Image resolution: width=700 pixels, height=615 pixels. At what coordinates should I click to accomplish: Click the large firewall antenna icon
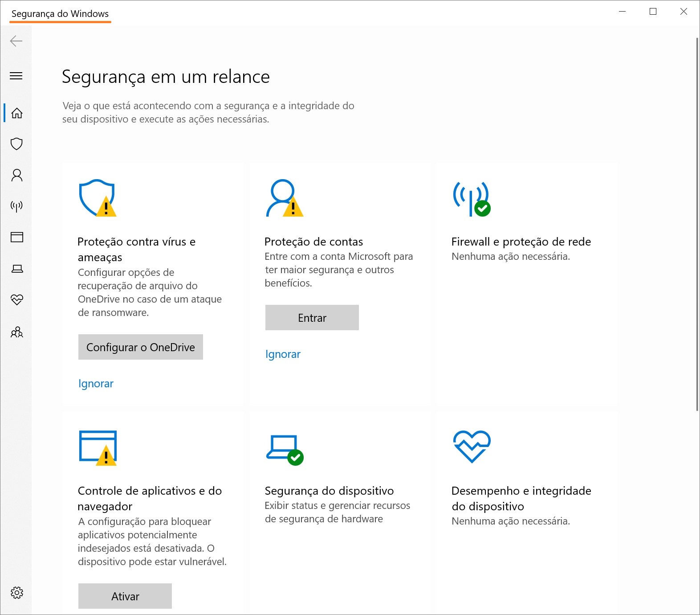click(472, 199)
